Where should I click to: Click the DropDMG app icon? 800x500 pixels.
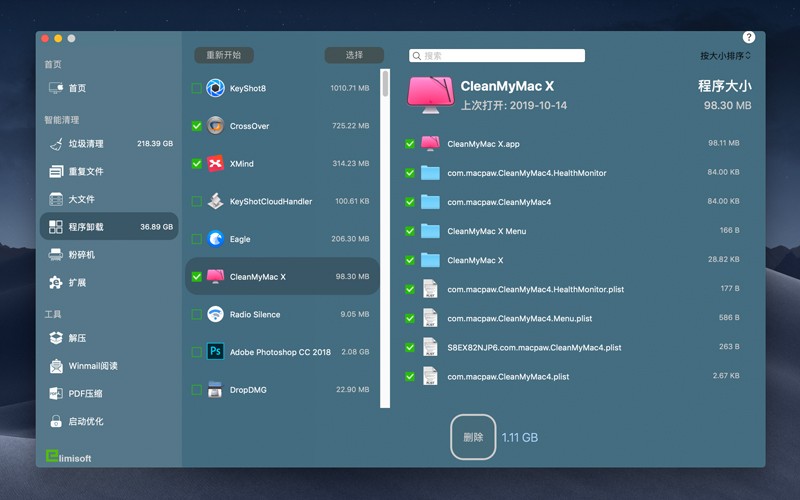coord(215,389)
